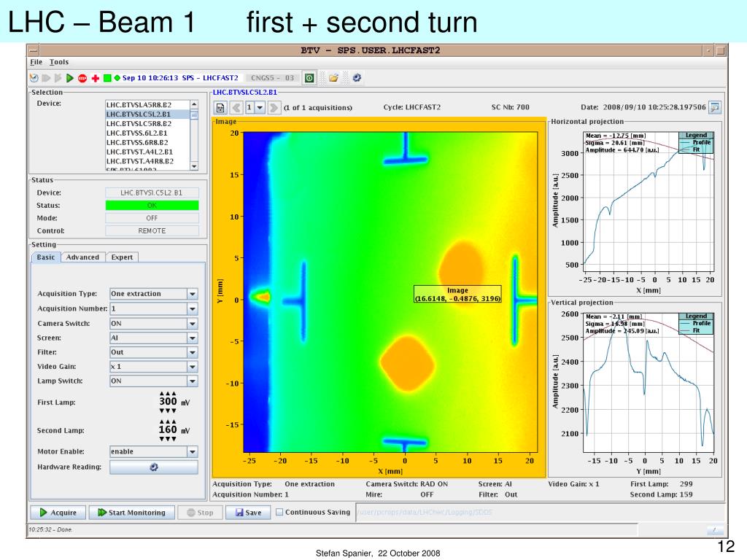Click the green framed monitor icon

[x=309, y=77]
